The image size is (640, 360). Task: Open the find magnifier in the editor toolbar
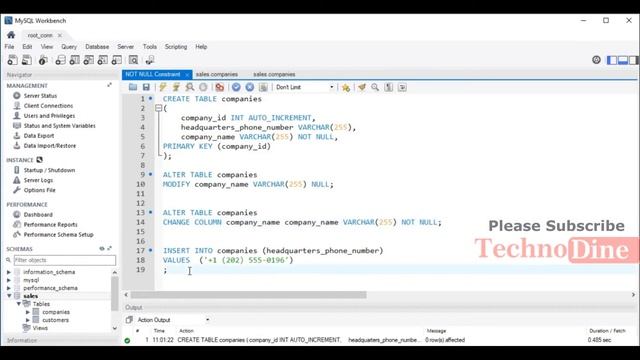tap(375, 87)
